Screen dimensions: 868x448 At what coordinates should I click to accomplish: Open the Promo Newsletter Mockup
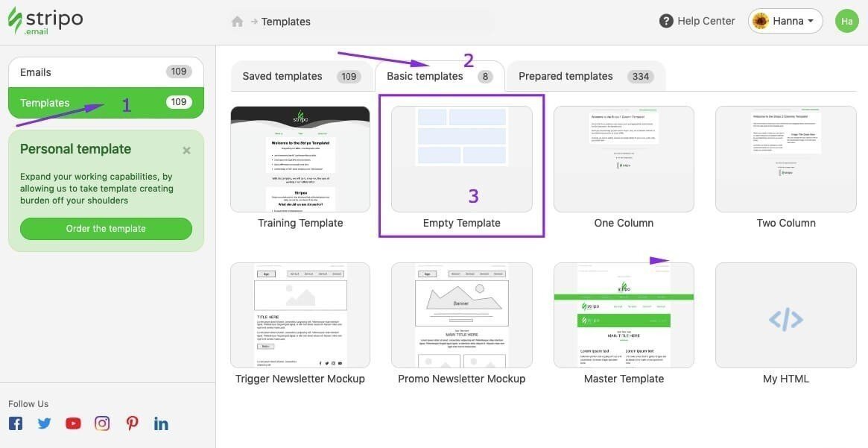[461, 315]
